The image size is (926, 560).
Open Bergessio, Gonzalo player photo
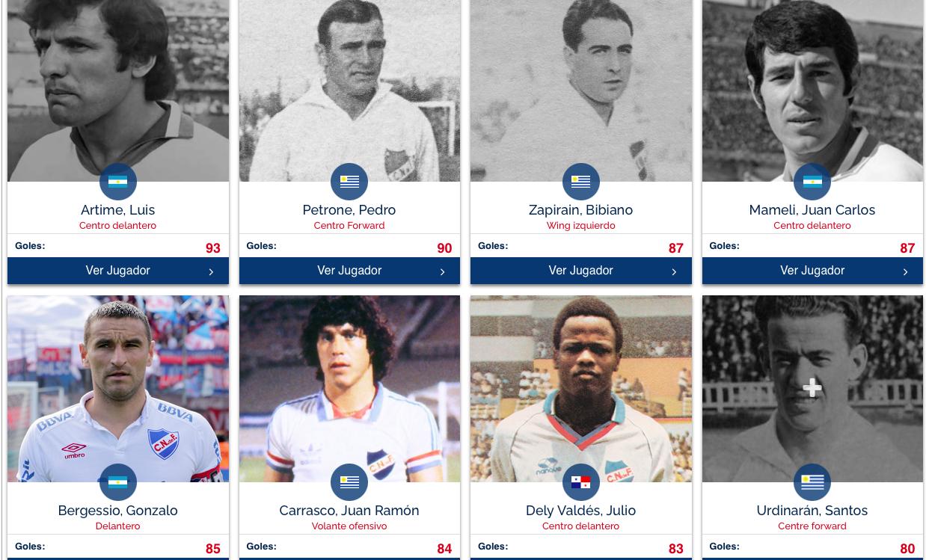118,389
